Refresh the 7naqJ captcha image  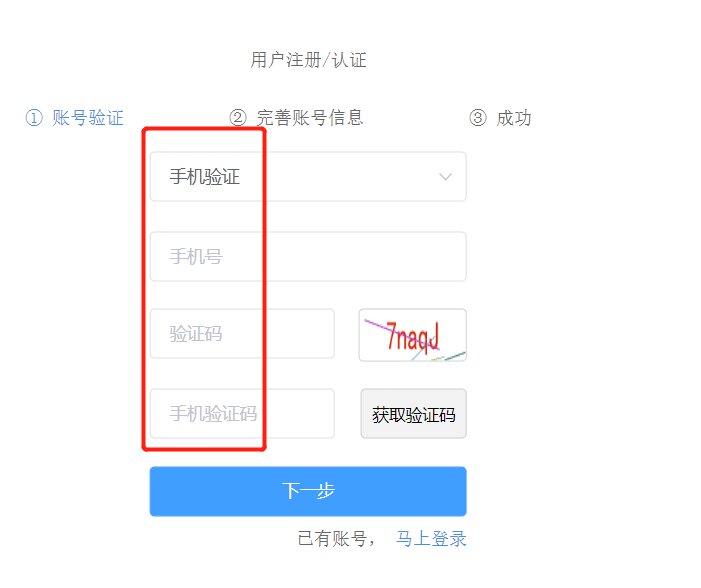[x=413, y=335]
